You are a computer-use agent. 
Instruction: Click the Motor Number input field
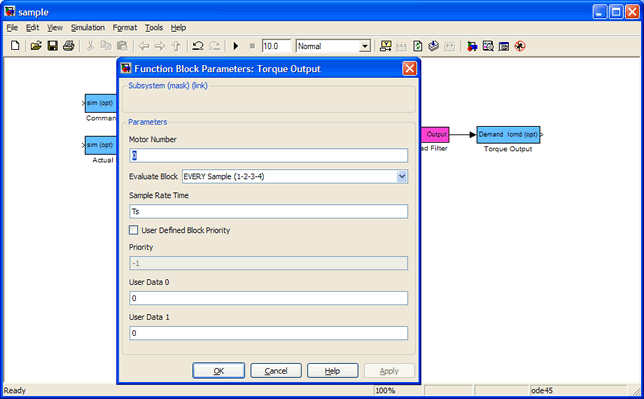269,155
